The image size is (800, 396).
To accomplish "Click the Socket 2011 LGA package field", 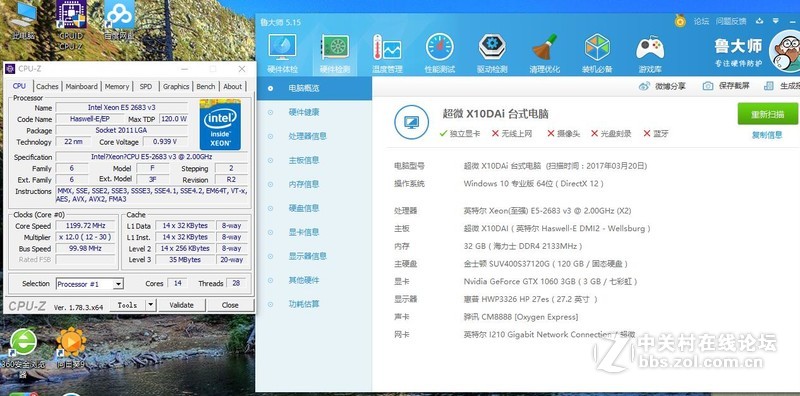I will (x=121, y=131).
